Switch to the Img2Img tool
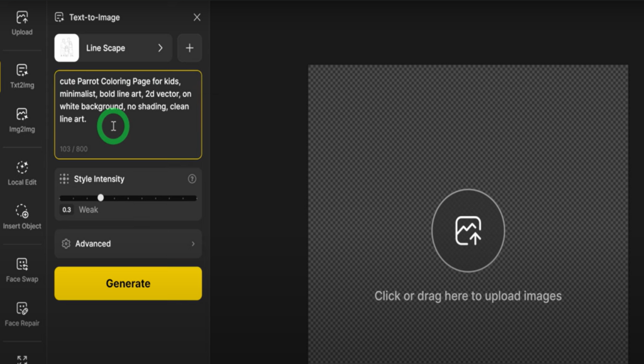This screenshot has width=644, height=364. click(22, 120)
